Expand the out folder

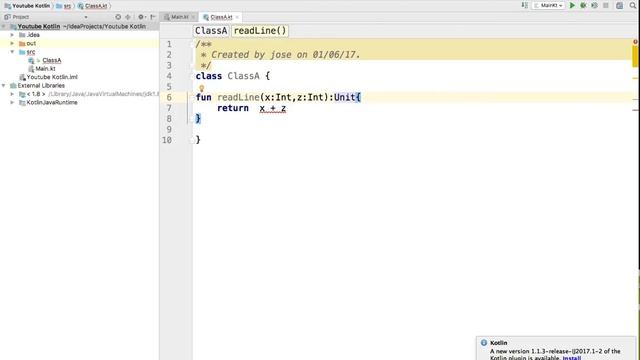click(12, 43)
